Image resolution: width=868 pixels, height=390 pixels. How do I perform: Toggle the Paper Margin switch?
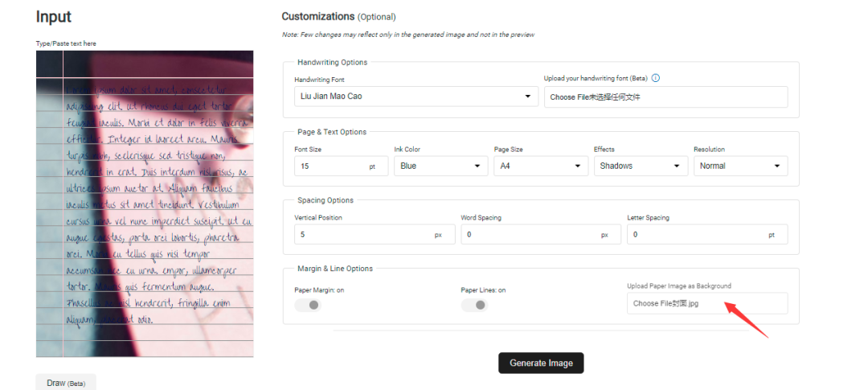coord(308,305)
